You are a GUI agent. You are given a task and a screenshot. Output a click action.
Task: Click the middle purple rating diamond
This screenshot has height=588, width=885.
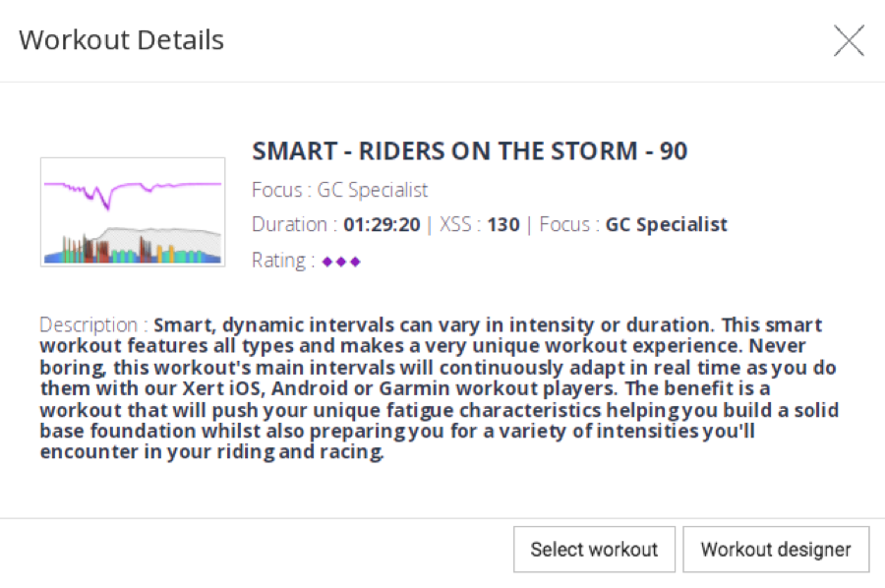(x=341, y=262)
